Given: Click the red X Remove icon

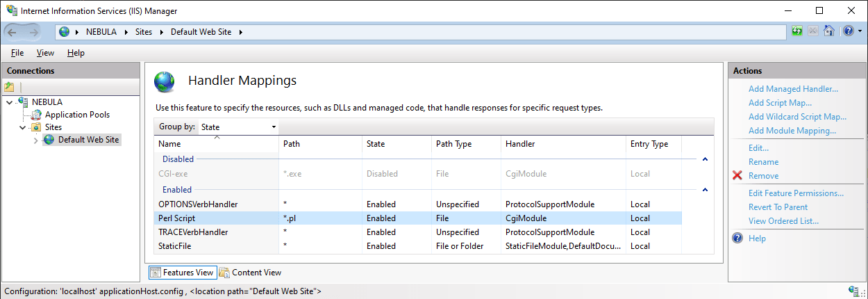Looking at the screenshot, I should (x=737, y=176).
